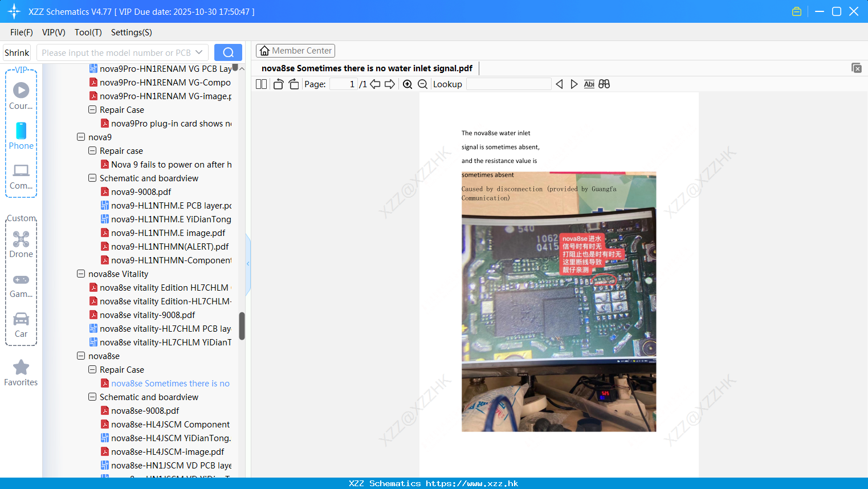The width and height of the screenshot is (868, 489).
Task: Click the search button with the magnifier icon
Action: [x=228, y=52]
